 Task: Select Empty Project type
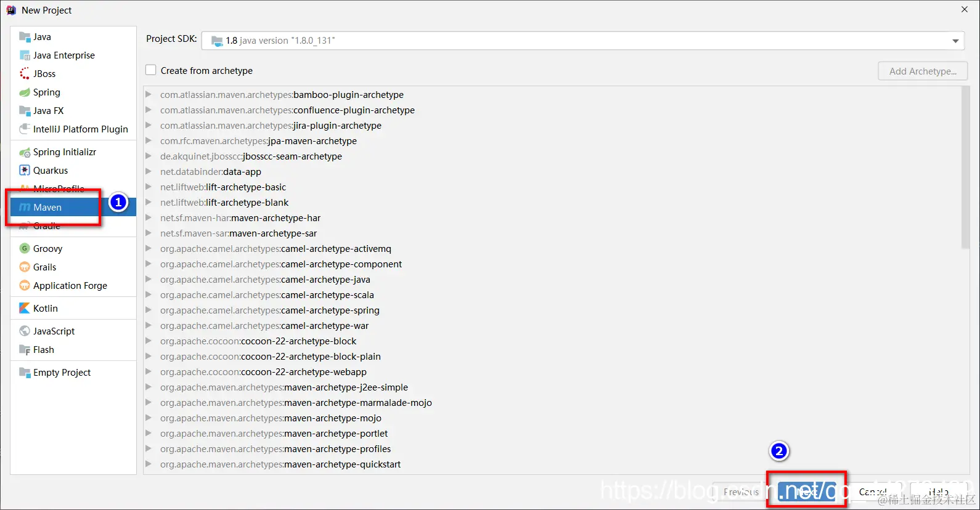[73, 373]
